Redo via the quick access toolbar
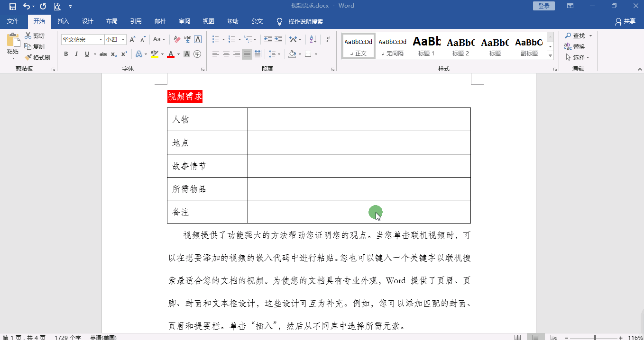The image size is (644, 340). tap(43, 6)
